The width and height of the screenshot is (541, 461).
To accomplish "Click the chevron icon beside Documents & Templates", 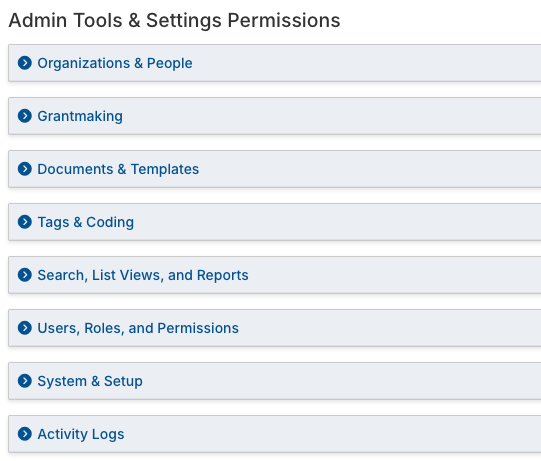I will pyautogui.click(x=25, y=169).
